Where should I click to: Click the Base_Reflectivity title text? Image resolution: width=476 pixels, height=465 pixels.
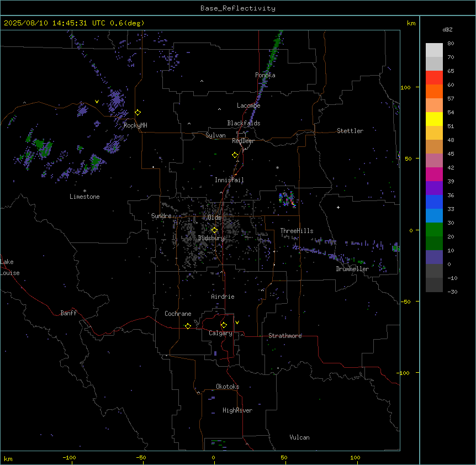(x=238, y=8)
